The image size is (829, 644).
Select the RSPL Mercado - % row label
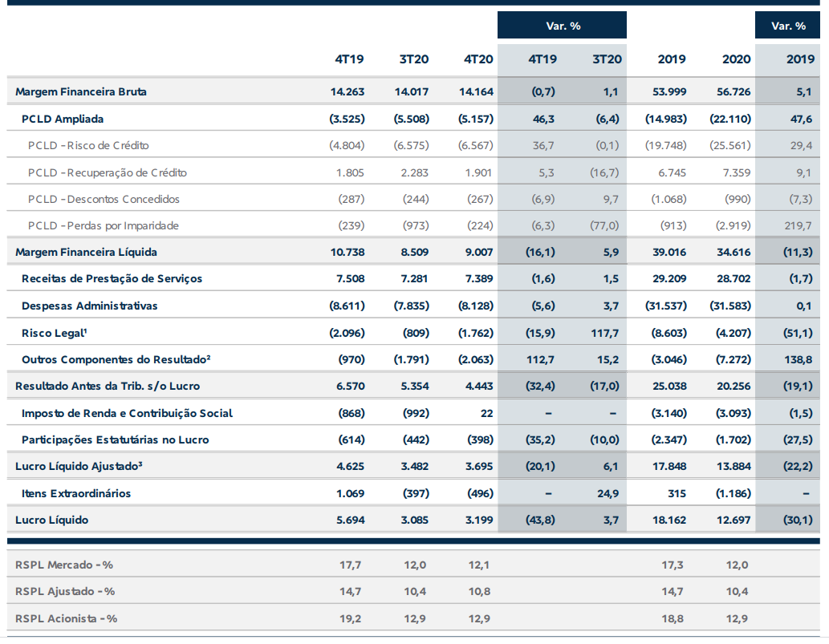(64, 565)
